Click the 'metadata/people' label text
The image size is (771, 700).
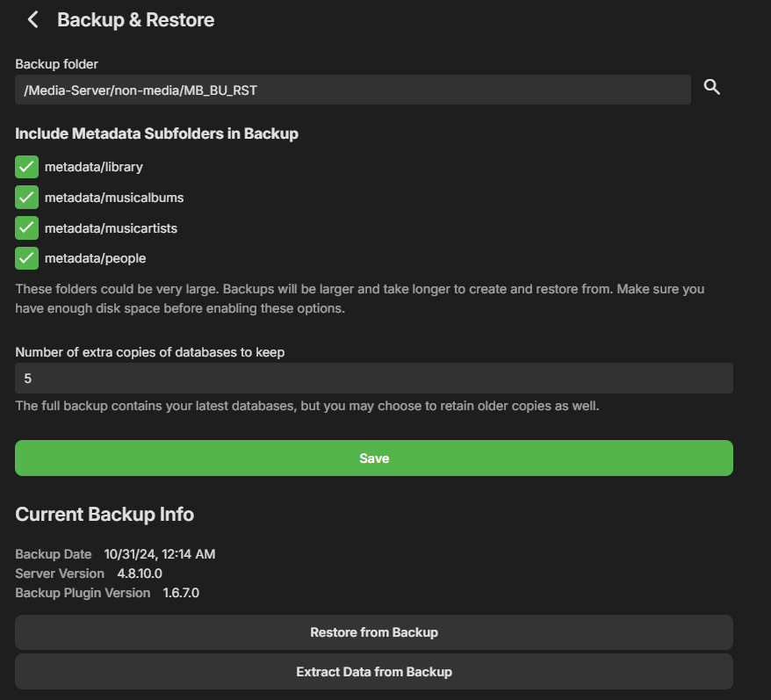95,258
